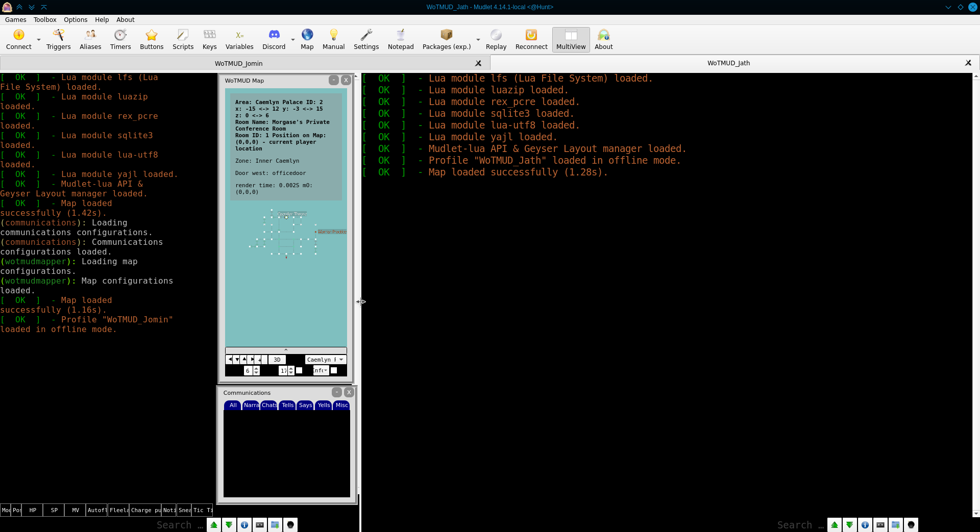The image size is (980, 532).
Task: Open the Aliases editor
Action: coord(90,39)
